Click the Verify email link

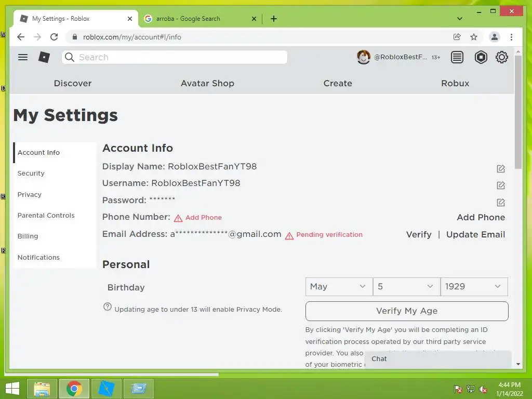pyautogui.click(x=419, y=234)
